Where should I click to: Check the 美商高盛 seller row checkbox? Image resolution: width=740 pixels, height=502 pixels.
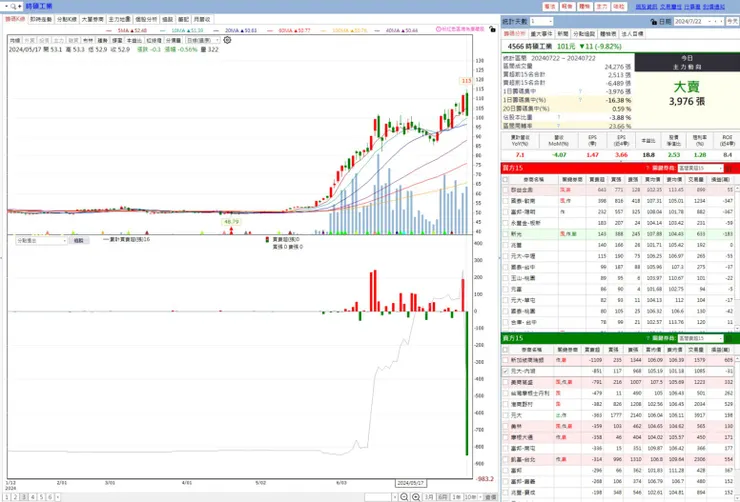click(x=506, y=382)
